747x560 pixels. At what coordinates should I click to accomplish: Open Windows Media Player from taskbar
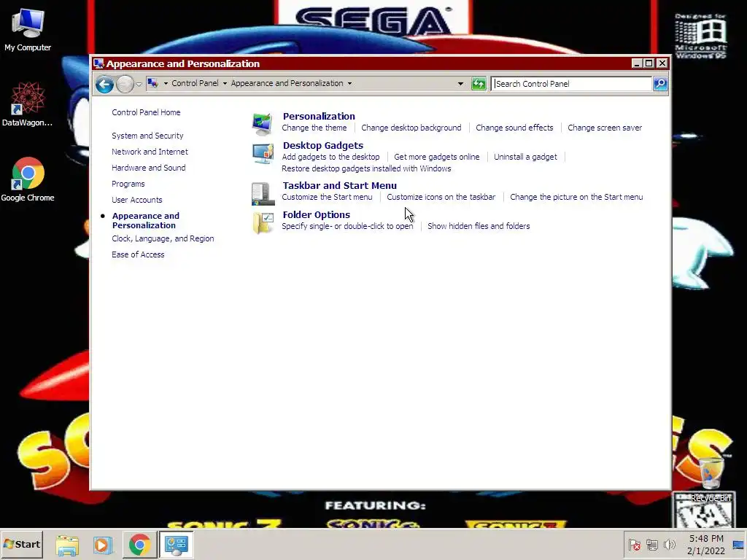(102, 545)
